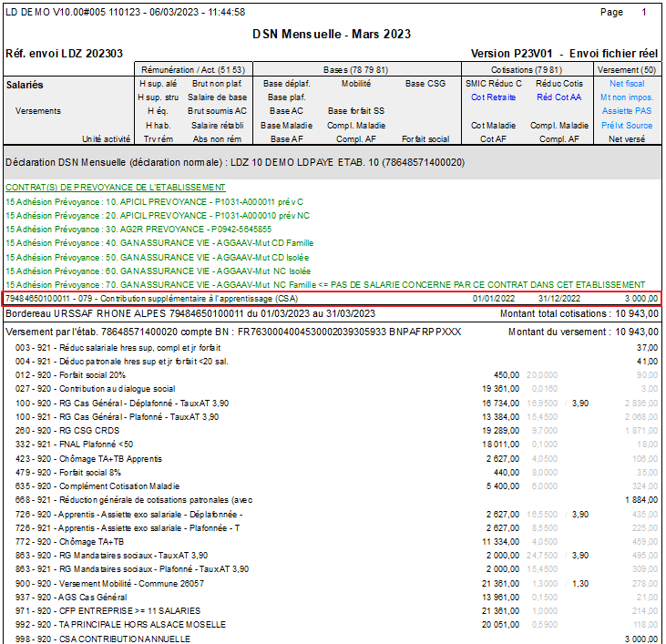
Task: Click the blue Réd Cot AA label
Action: (558, 97)
